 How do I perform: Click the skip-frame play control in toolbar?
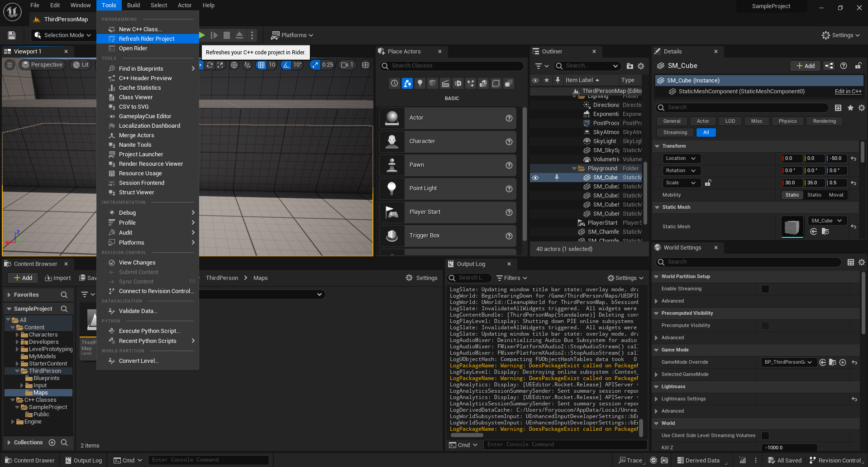point(215,35)
